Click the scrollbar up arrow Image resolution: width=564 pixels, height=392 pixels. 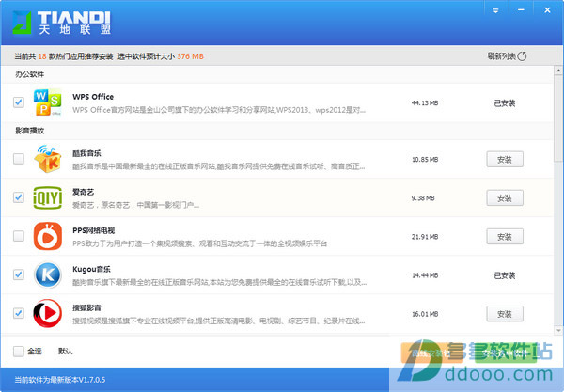(558, 71)
